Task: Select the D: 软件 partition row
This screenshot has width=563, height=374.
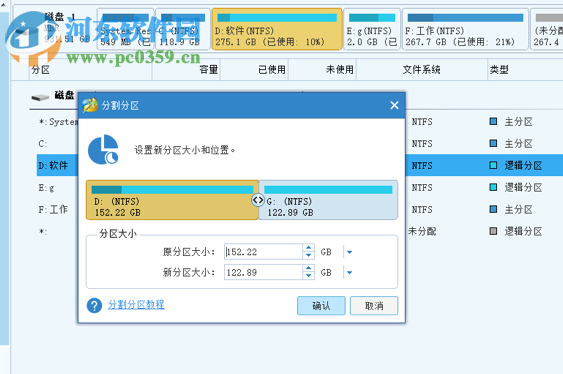Action: point(300,165)
